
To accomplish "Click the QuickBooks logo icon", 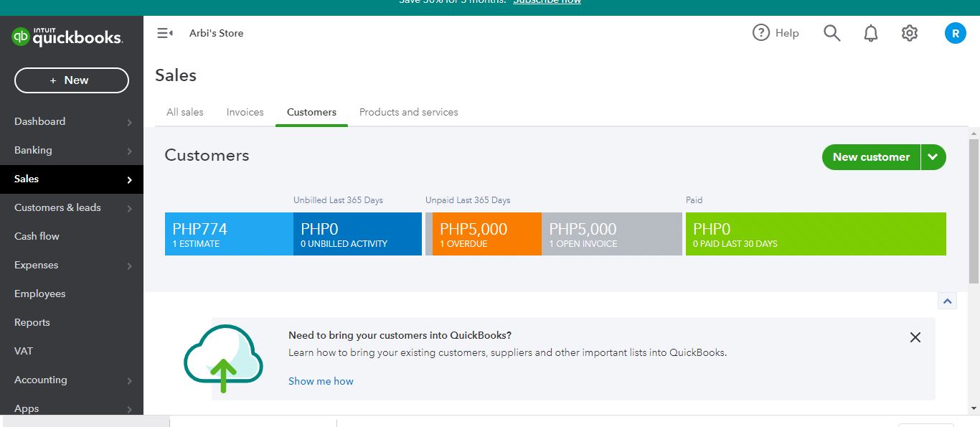I will point(21,37).
